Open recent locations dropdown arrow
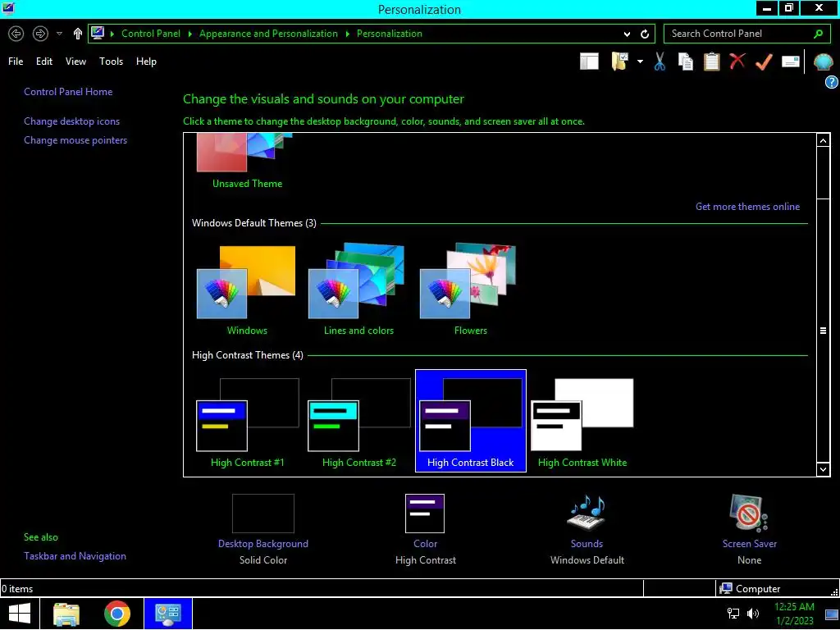The image size is (840, 630). click(x=59, y=34)
